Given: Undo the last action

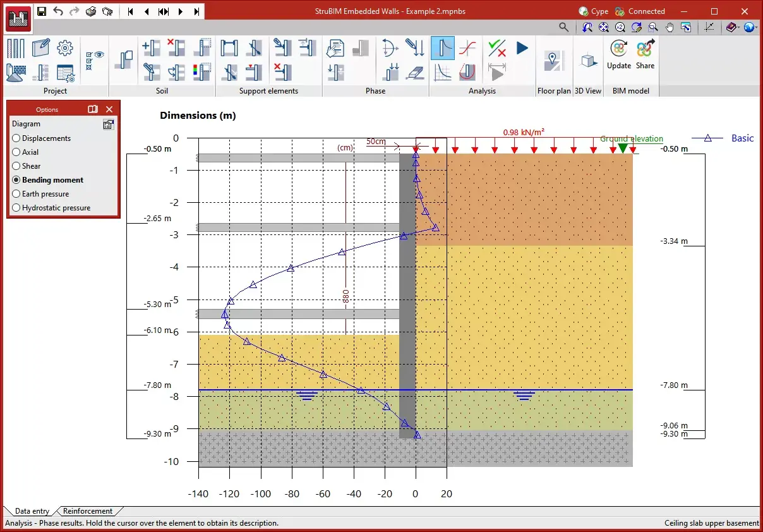Looking at the screenshot, I should tap(58, 11).
